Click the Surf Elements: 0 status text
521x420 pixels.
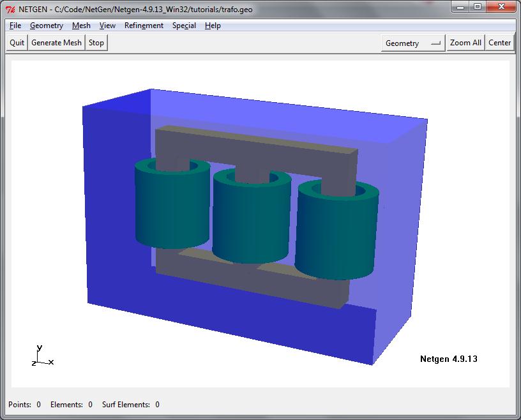(131, 405)
